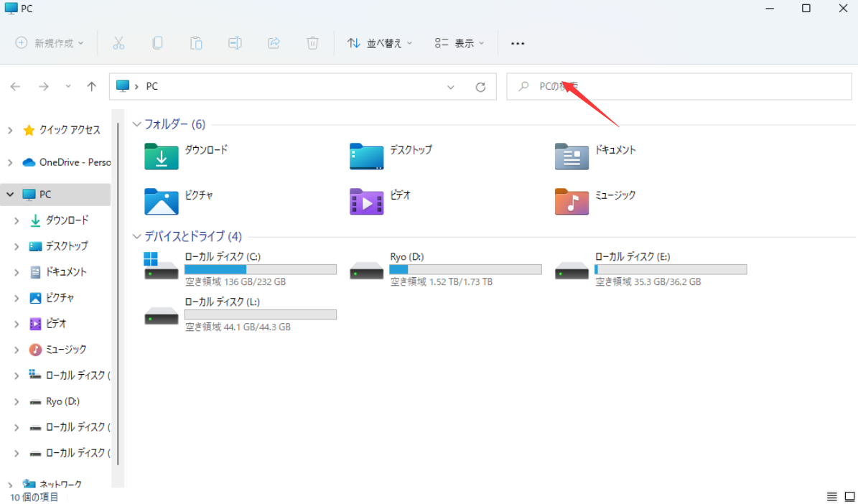Screen dimensions: 858x504
Task: Click the Paste icon on the toolbar
Action: pos(196,42)
